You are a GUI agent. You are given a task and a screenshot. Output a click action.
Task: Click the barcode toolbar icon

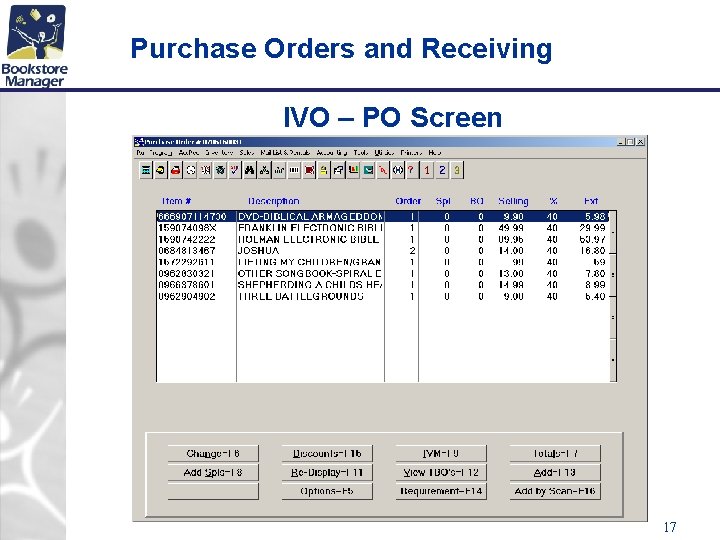click(294, 170)
